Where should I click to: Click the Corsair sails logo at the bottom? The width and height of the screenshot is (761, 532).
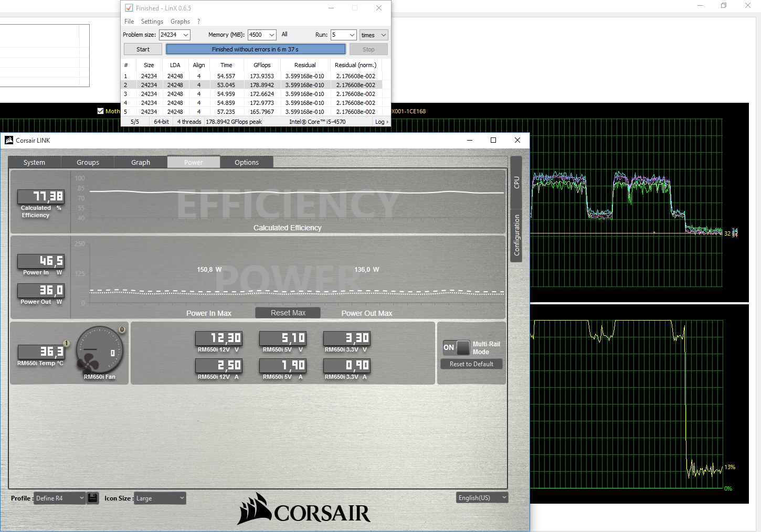click(304, 509)
